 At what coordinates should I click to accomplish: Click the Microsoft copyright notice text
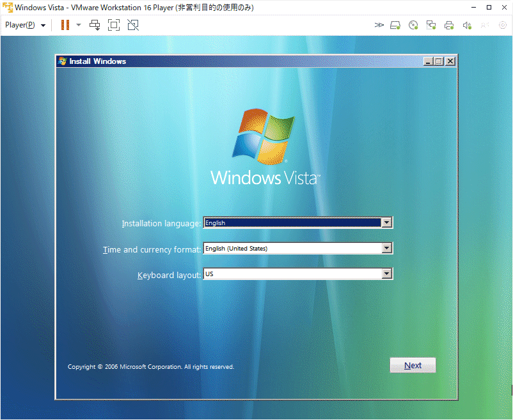pos(151,367)
